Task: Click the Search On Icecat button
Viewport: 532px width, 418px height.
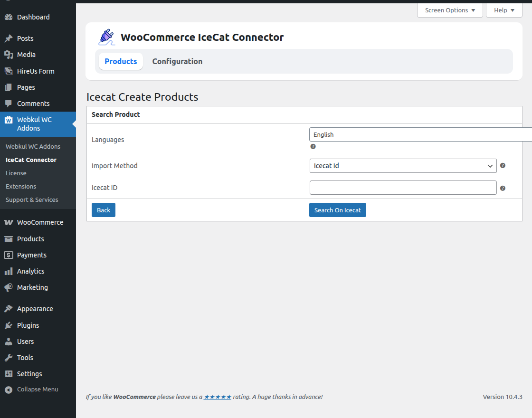Action: point(337,209)
